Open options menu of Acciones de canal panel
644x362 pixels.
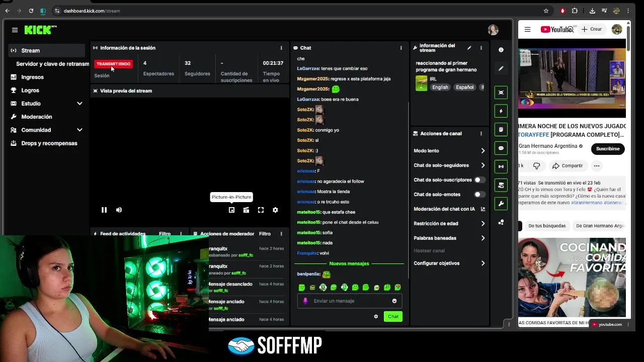[481, 134]
